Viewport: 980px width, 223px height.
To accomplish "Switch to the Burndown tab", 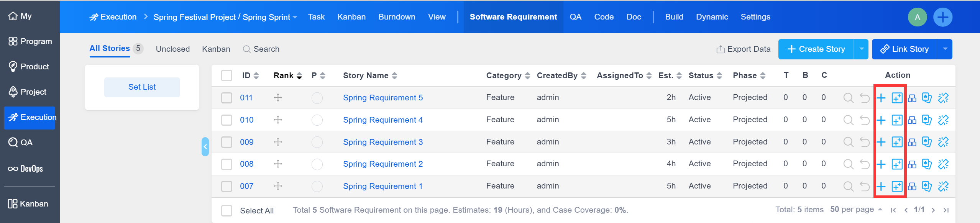I will click(x=397, y=17).
